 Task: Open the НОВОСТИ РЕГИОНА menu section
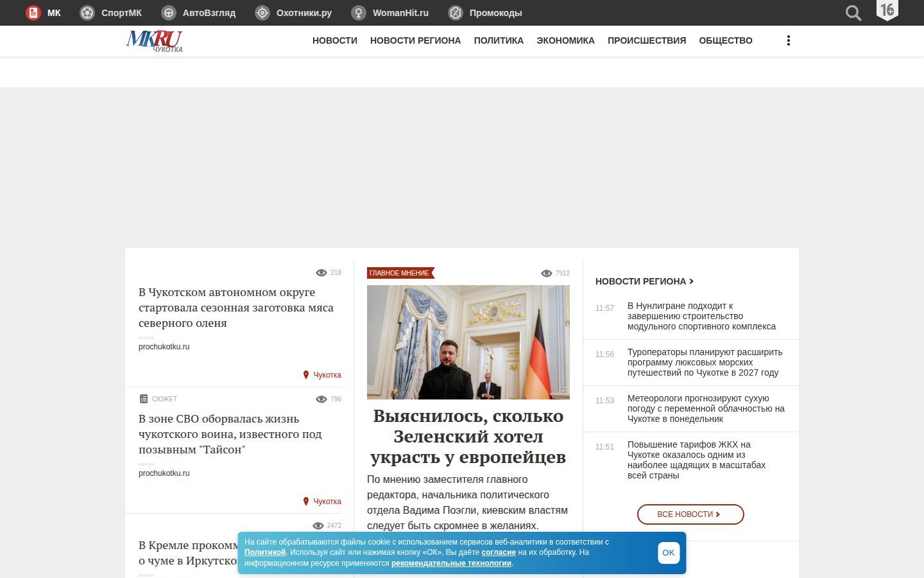[x=416, y=40]
